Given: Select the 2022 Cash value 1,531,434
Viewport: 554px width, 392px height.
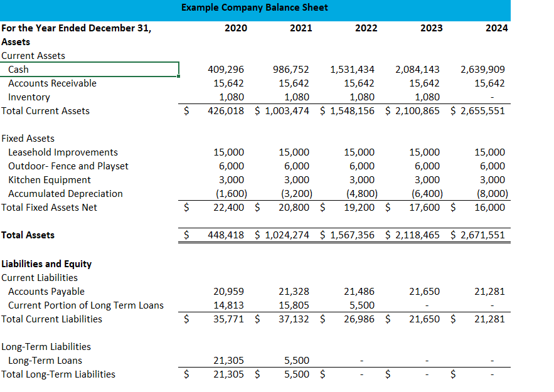Looking at the screenshot, I should tap(352, 70).
